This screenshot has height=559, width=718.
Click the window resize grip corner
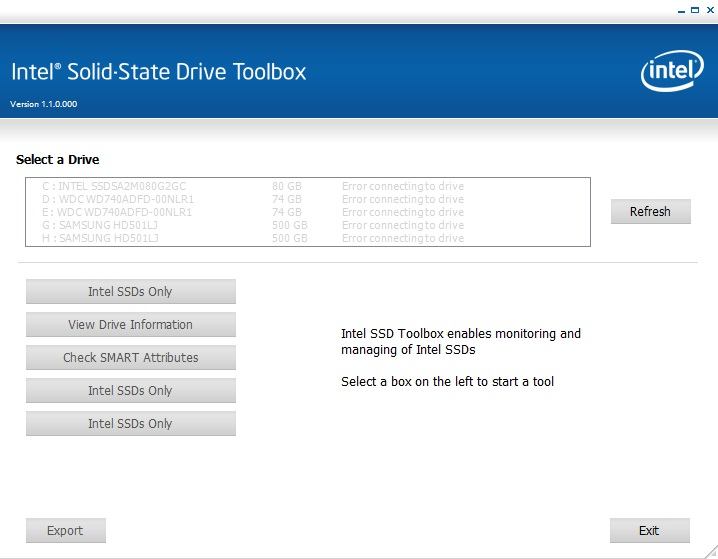(x=711, y=553)
